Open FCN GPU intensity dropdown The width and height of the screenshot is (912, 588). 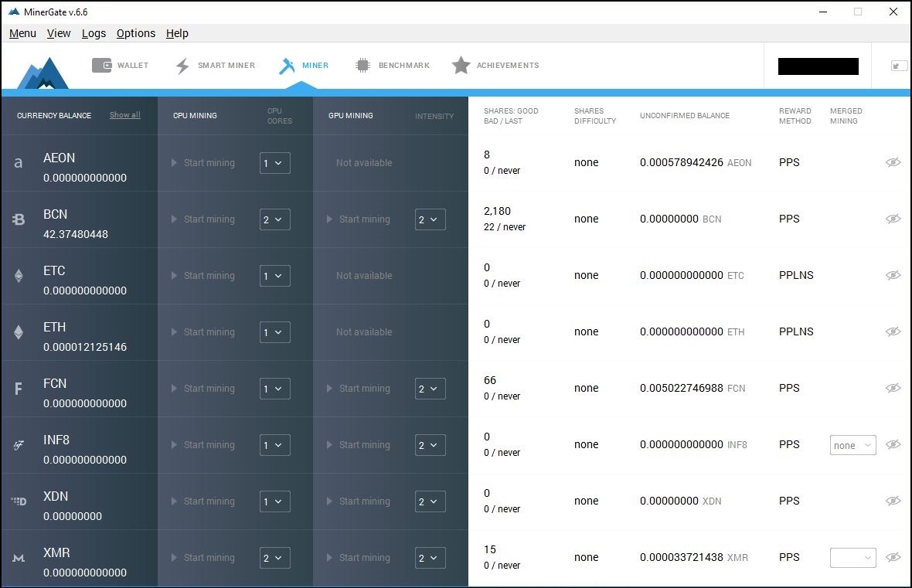point(430,389)
